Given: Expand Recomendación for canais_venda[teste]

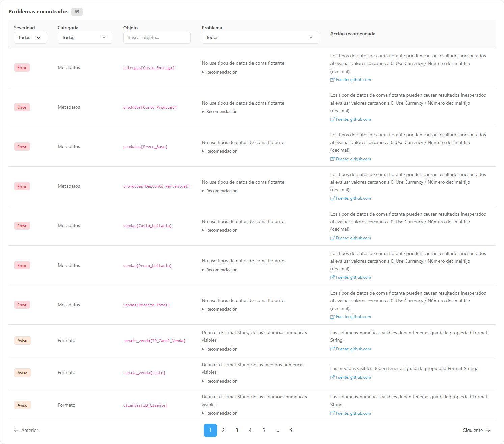Looking at the screenshot, I should [x=220, y=381].
